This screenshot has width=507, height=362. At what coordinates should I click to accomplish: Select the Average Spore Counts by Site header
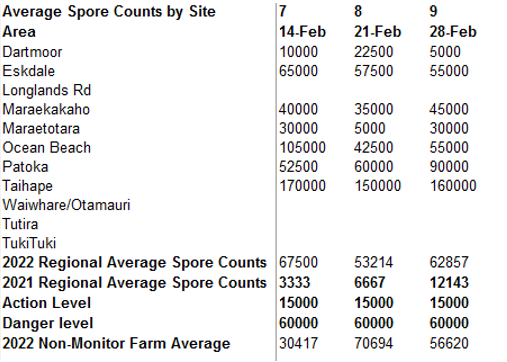pos(109,12)
